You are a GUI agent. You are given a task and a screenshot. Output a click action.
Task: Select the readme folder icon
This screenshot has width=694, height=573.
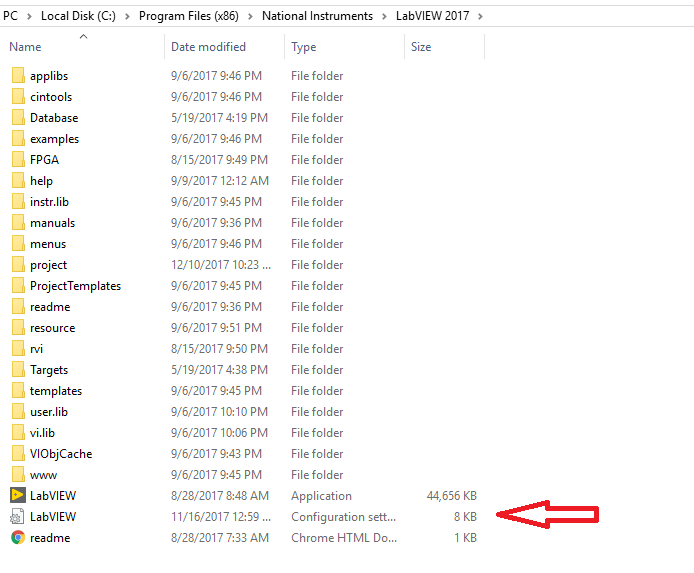tap(18, 307)
